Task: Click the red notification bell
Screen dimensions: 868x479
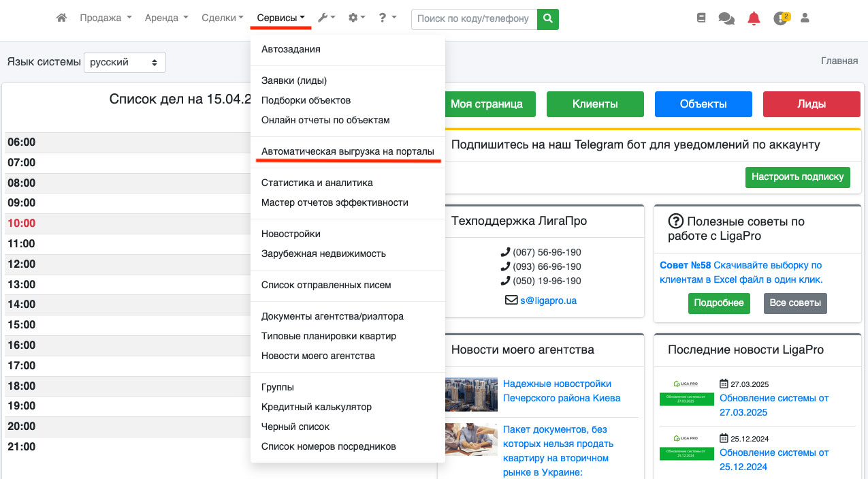Action: tap(754, 18)
